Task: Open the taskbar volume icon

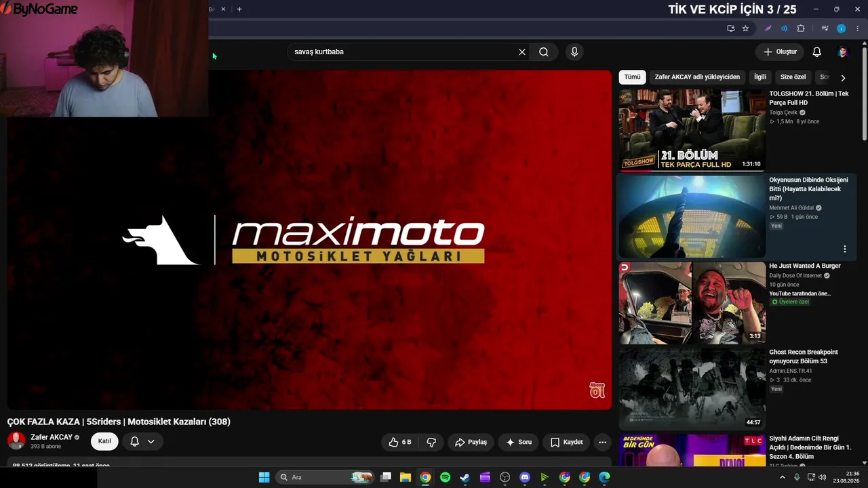Action: pyautogui.click(x=823, y=477)
